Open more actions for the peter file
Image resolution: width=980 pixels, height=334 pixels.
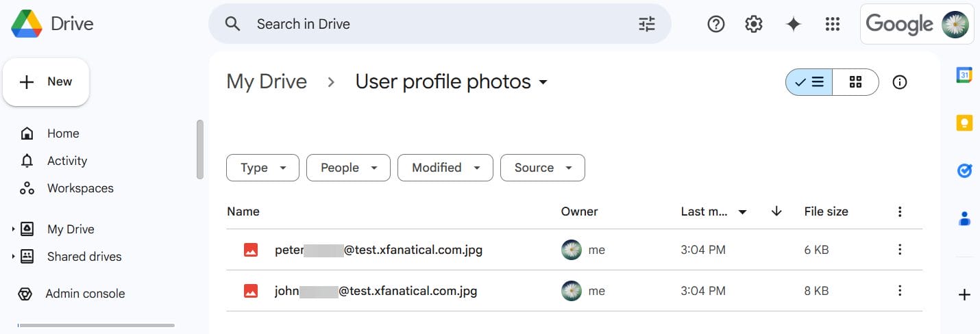[900, 250]
